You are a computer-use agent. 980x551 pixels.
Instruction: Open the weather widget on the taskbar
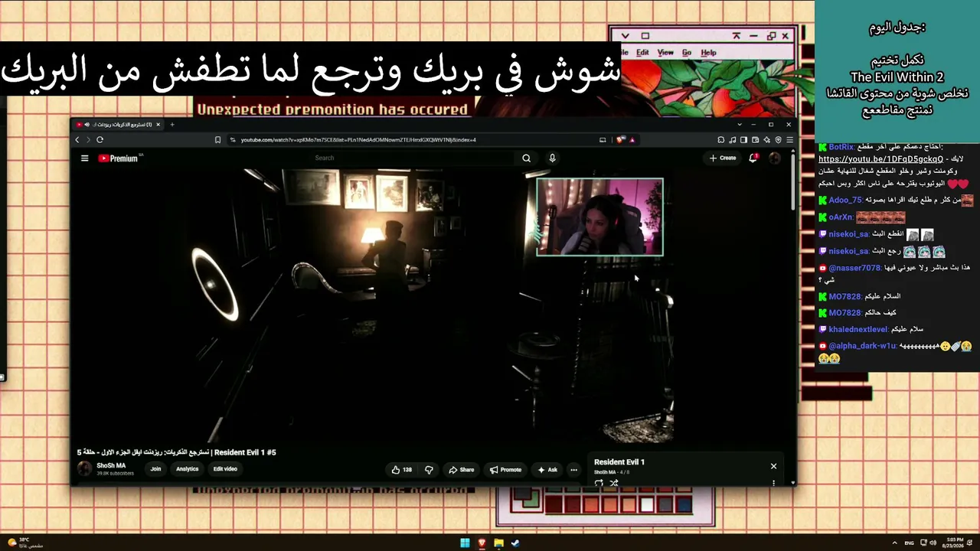click(x=25, y=543)
